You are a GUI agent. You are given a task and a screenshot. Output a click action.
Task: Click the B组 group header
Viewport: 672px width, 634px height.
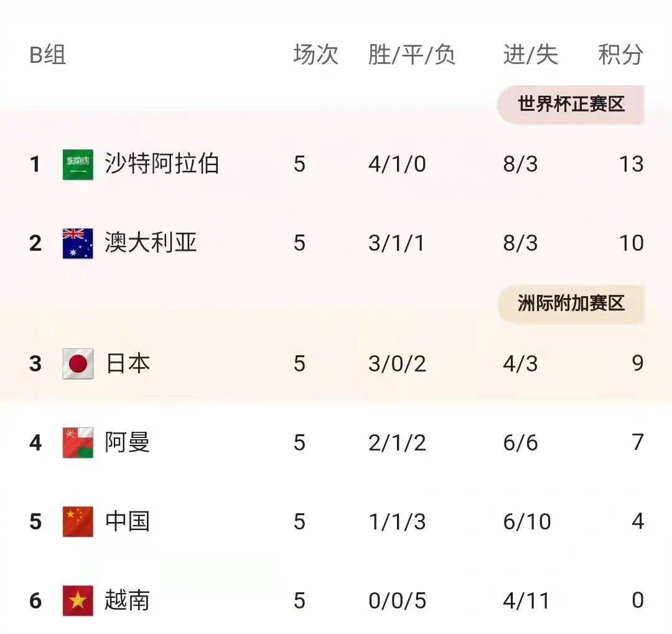[x=48, y=55]
